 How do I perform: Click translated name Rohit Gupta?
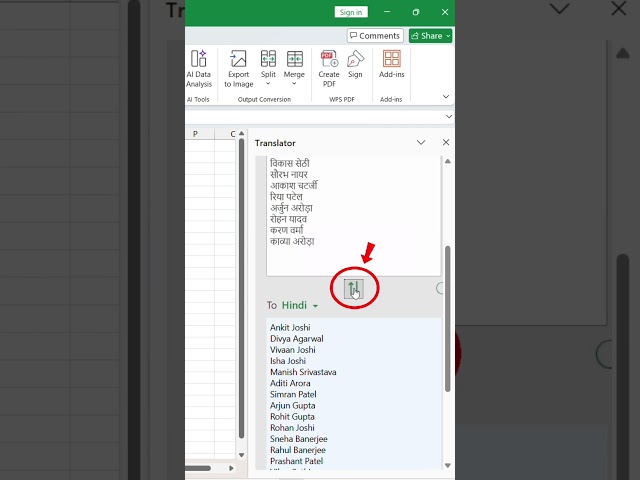tap(292, 417)
